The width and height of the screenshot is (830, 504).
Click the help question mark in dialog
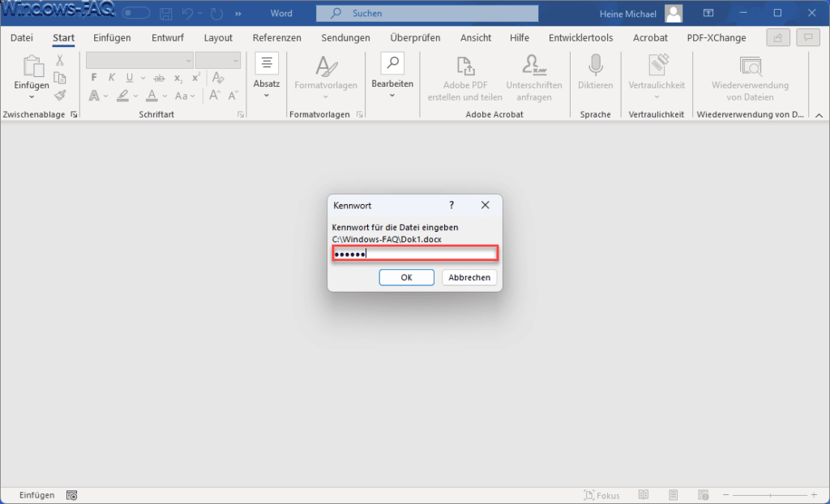[x=451, y=205]
